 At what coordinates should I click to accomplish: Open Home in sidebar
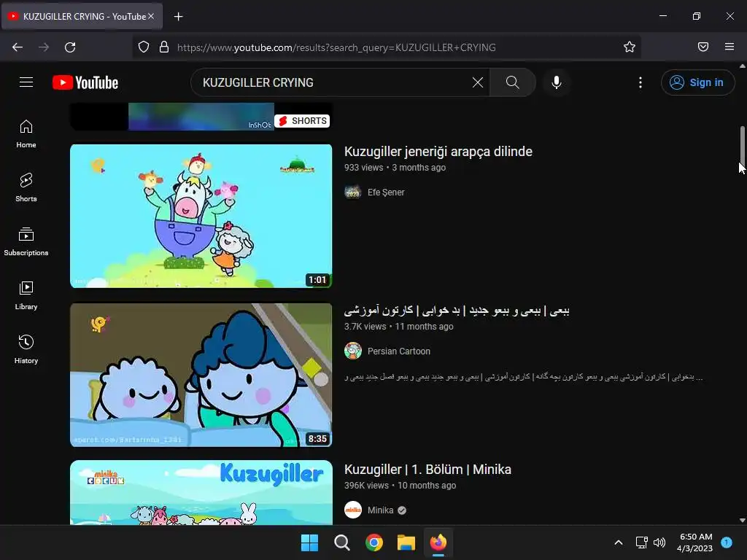[26, 134]
